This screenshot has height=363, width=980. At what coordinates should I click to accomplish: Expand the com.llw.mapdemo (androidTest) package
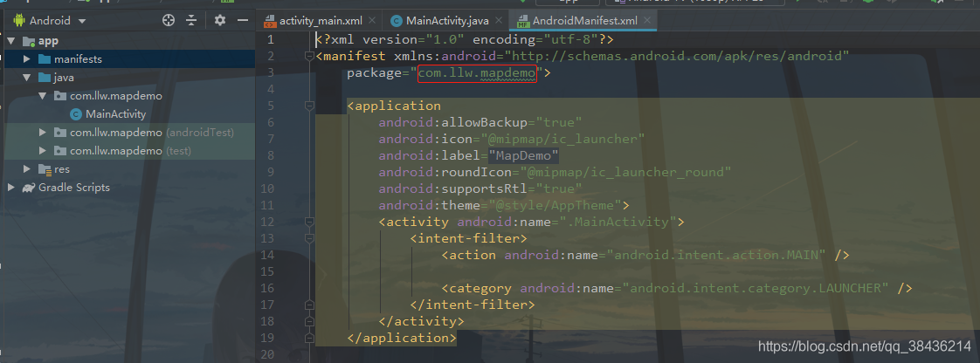click(x=42, y=133)
